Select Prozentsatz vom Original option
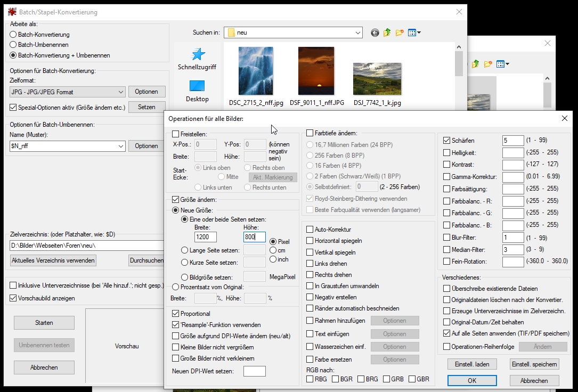 (x=175, y=287)
